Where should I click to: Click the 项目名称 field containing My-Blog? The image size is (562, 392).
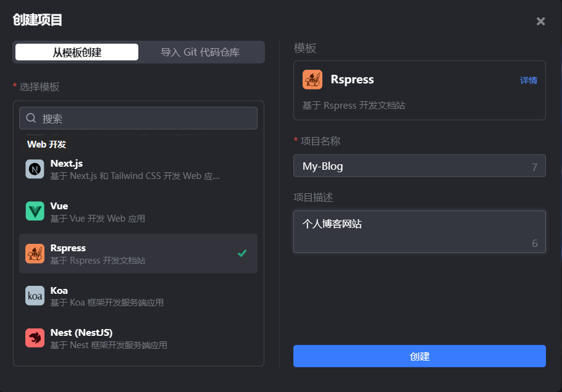point(419,166)
